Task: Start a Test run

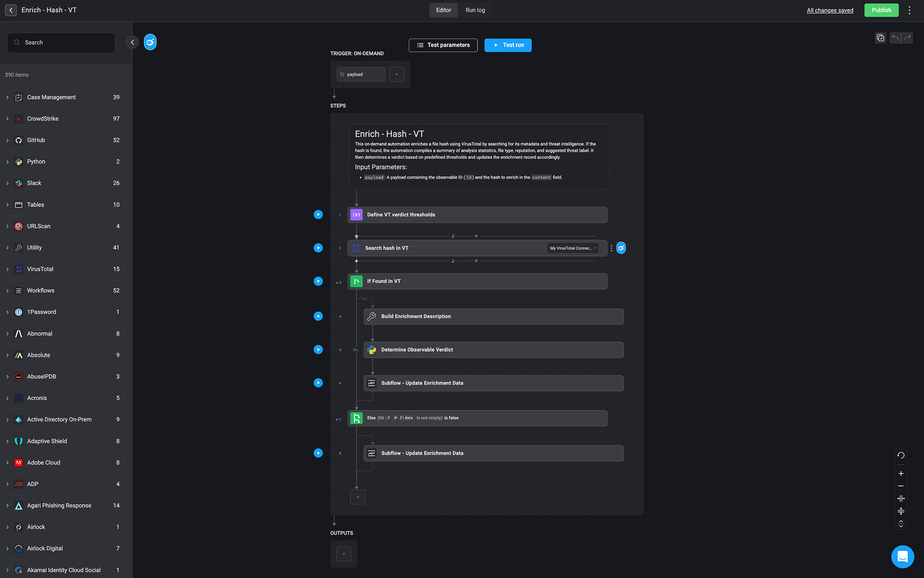Action: 508,45
